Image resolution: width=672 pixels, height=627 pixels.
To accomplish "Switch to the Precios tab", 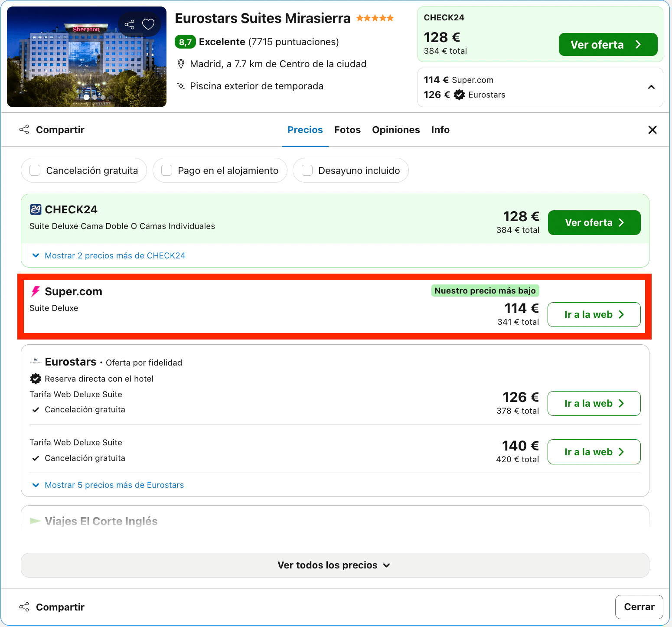I will tap(305, 130).
